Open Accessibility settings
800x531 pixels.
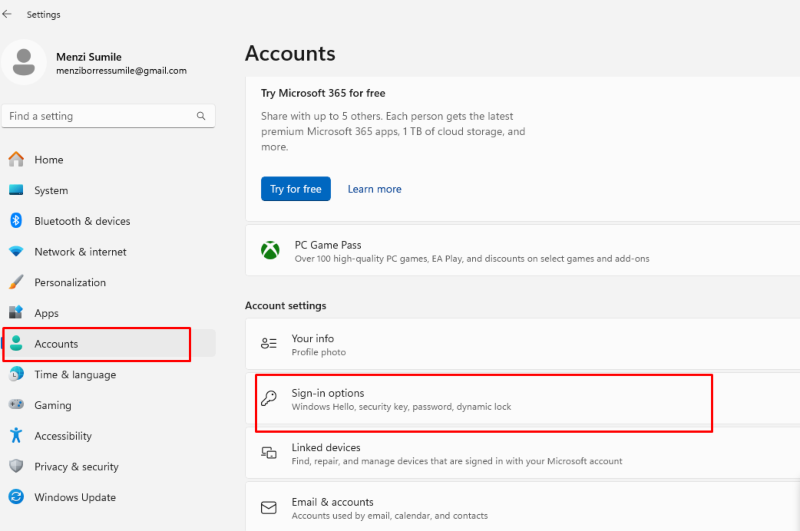[109, 436]
